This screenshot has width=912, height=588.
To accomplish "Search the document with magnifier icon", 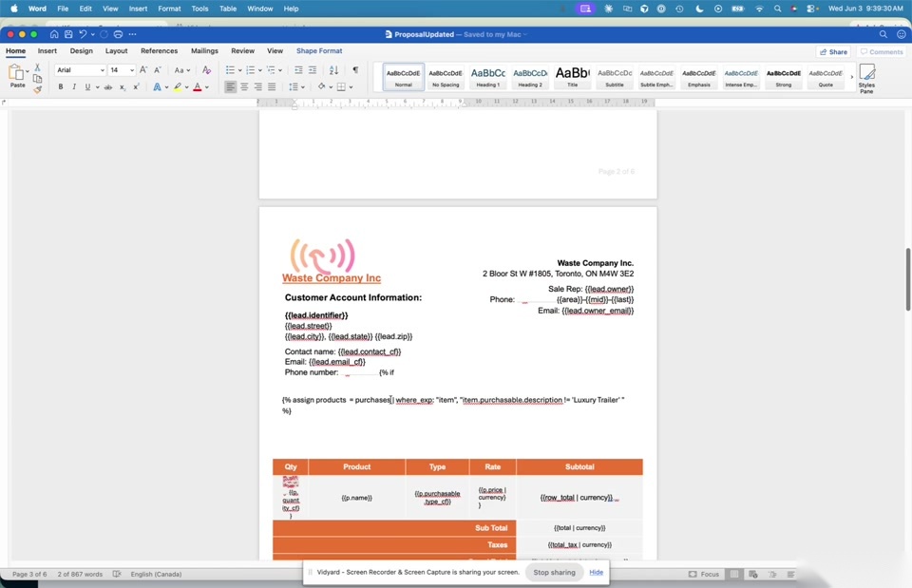I will (x=883, y=34).
